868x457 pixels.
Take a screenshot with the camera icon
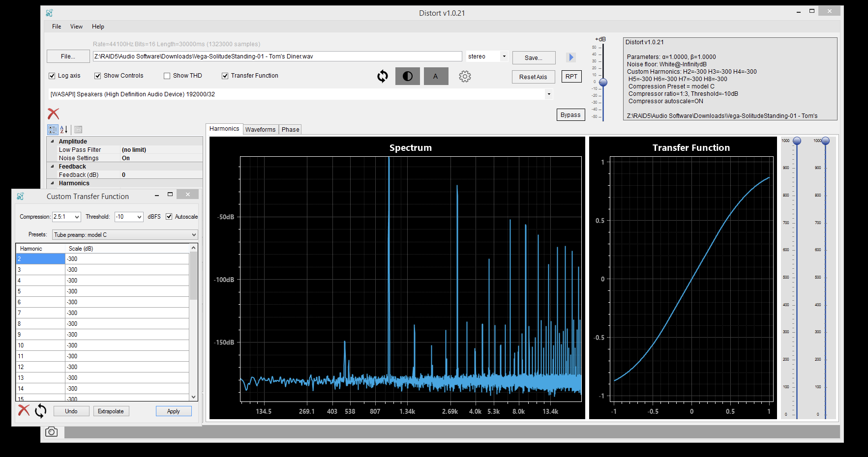52,431
